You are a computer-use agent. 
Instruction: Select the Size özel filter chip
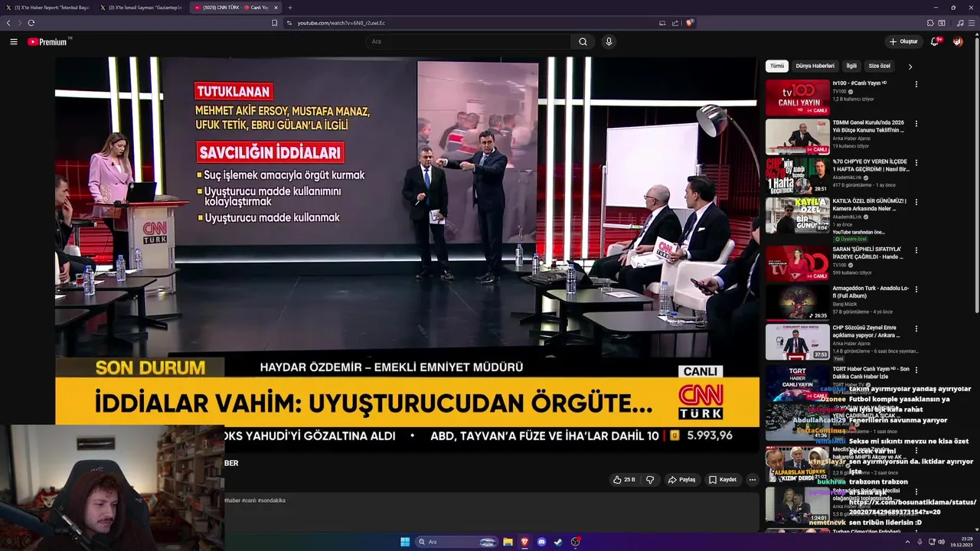point(879,67)
